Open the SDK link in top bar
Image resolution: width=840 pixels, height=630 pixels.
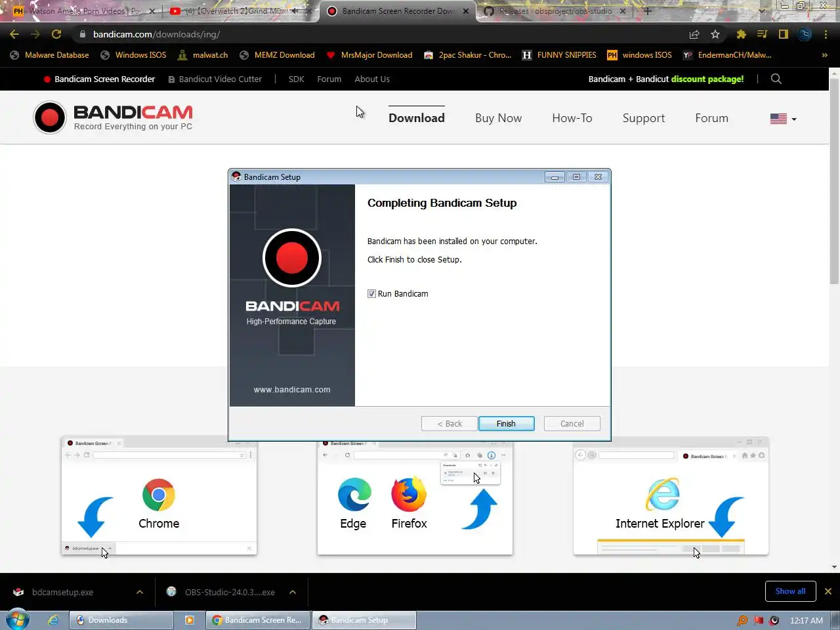pyautogui.click(x=297, y=79)
